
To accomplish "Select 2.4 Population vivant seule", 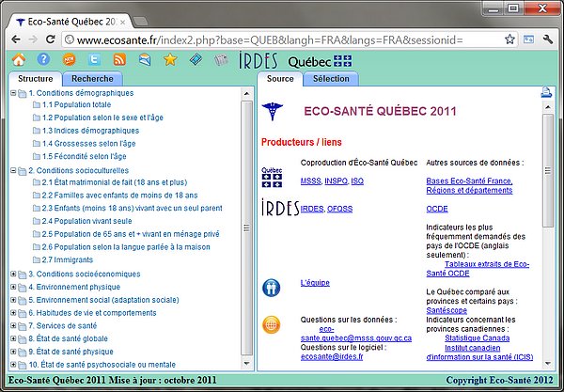I will click(82, 221).
